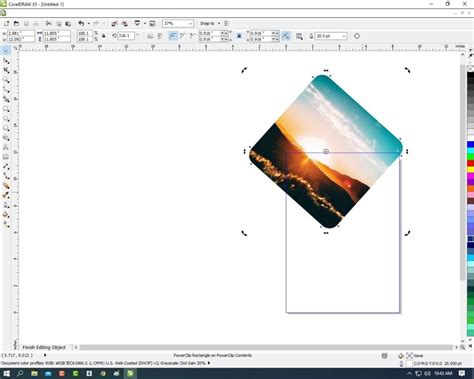Select the Zoom tool in the toolbox
This screenshot has width=474, height=379.
tap(6, 80)
